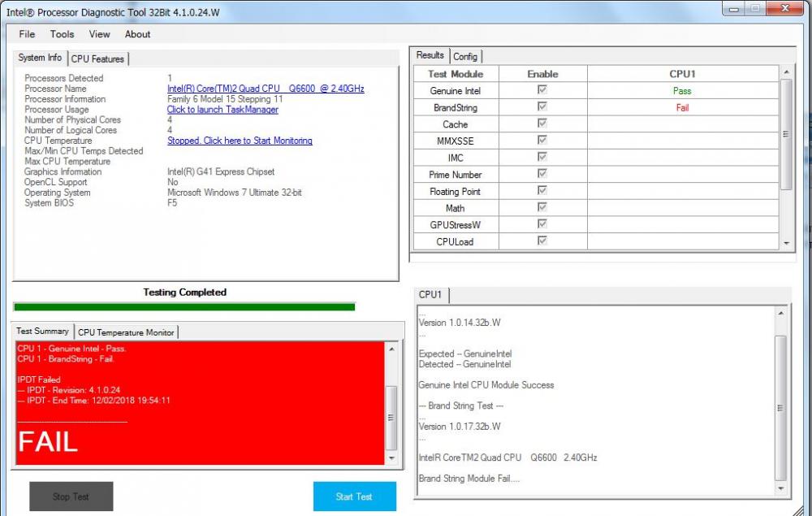Click the Test Summary scroll up arrow
The width and height of the screenshot is (812, 516).
[x=391, y=349]
